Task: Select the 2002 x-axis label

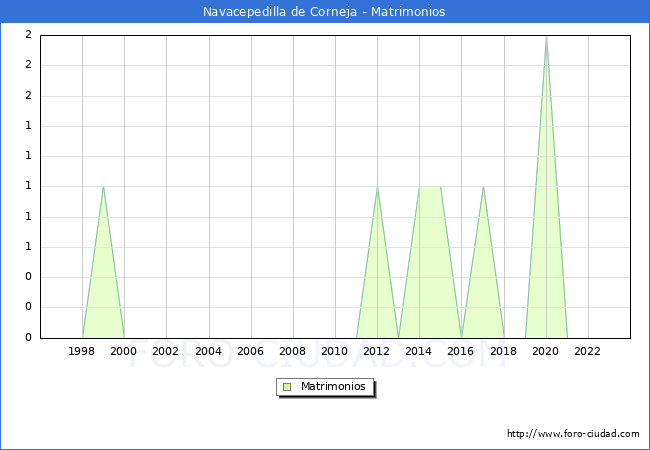Action: (165, 351)
